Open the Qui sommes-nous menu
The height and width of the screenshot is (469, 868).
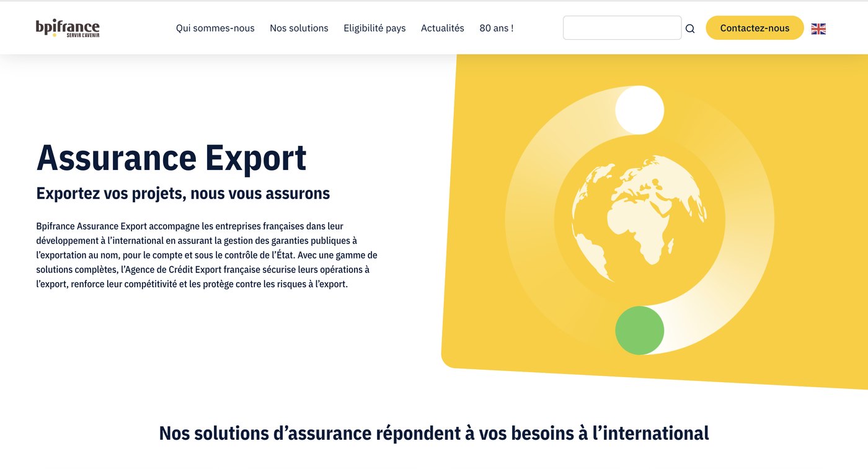click(x=215, y=28)
